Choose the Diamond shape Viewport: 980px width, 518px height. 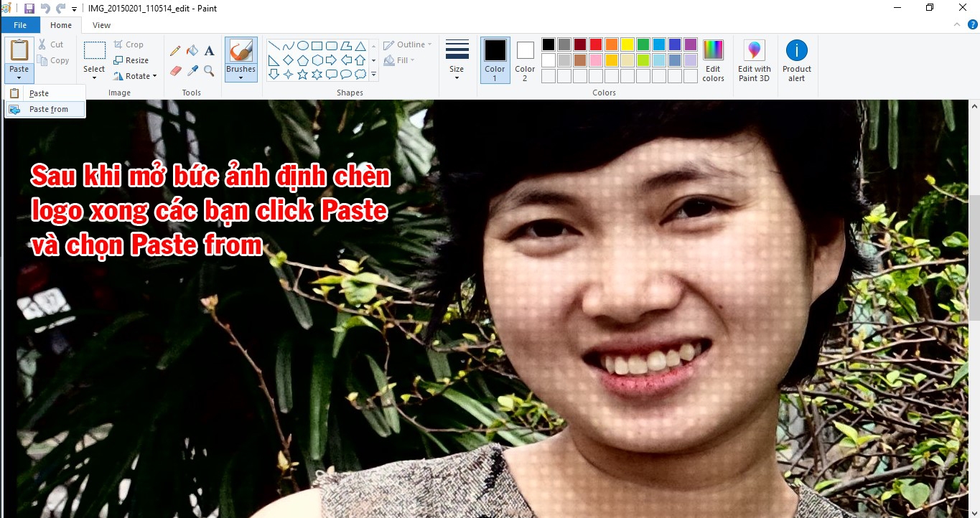[x=288, y=60]
